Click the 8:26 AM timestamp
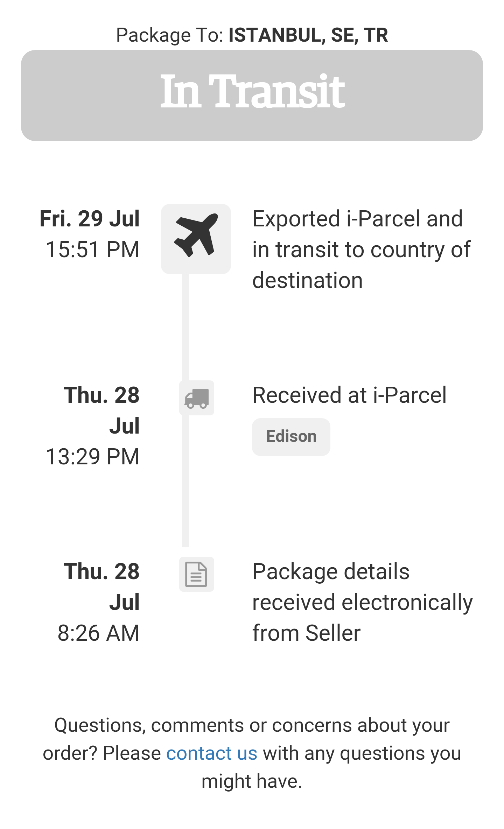This screenshot has height=829, width=504. click(99, 633)
